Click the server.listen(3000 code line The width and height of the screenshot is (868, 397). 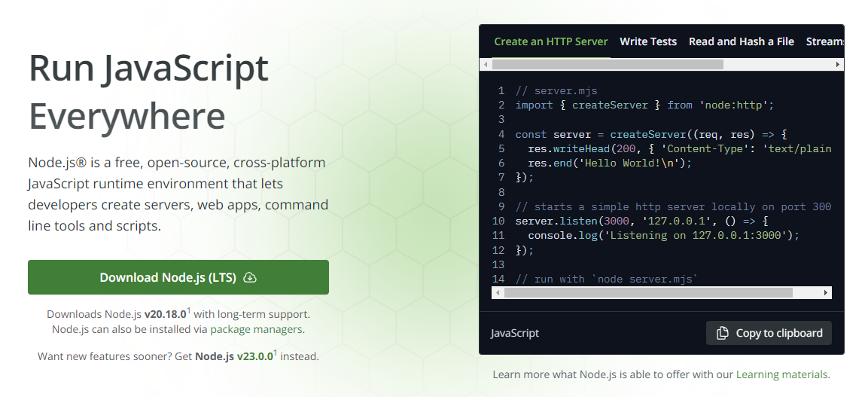pos(641,221)
